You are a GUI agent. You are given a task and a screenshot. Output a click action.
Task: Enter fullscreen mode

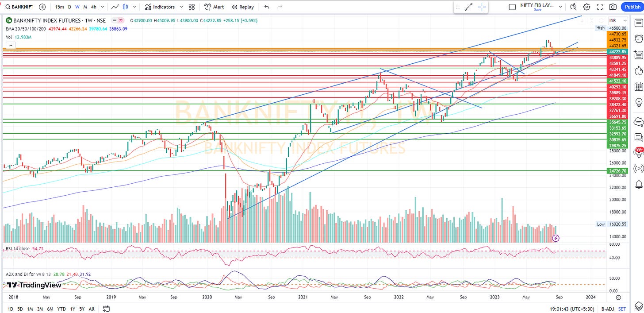point(599,7)
